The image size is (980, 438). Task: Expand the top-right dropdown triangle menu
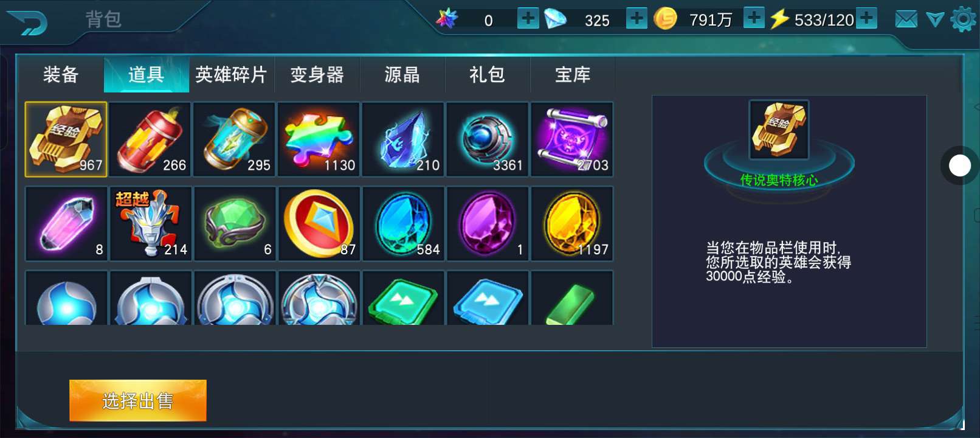tap(934, 19)
